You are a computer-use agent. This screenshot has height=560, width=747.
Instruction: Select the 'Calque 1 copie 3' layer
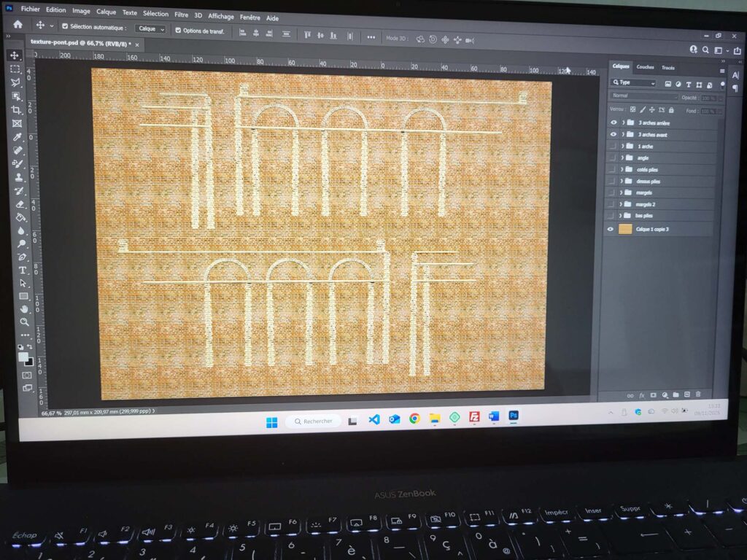[x=653, y=229]
